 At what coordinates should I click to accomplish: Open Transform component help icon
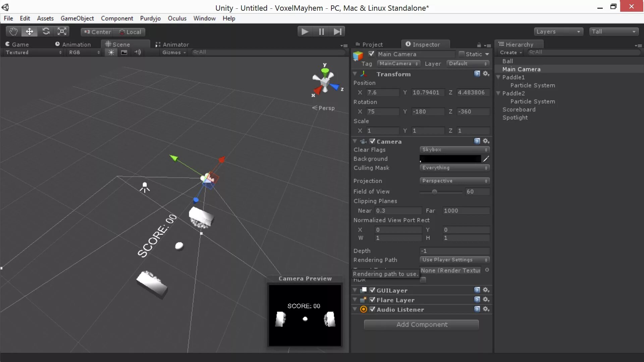(477, 74)
